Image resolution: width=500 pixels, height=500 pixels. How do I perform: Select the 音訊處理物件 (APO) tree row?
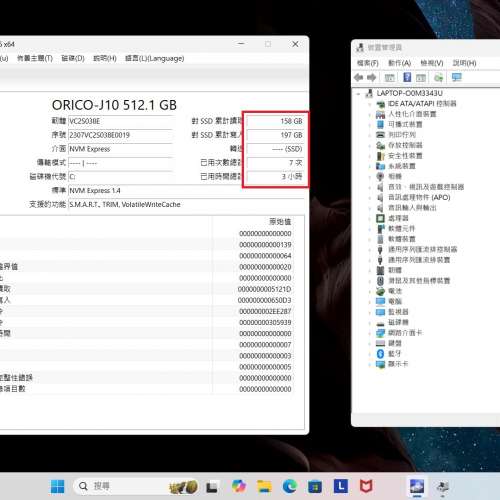pos(419,197)
